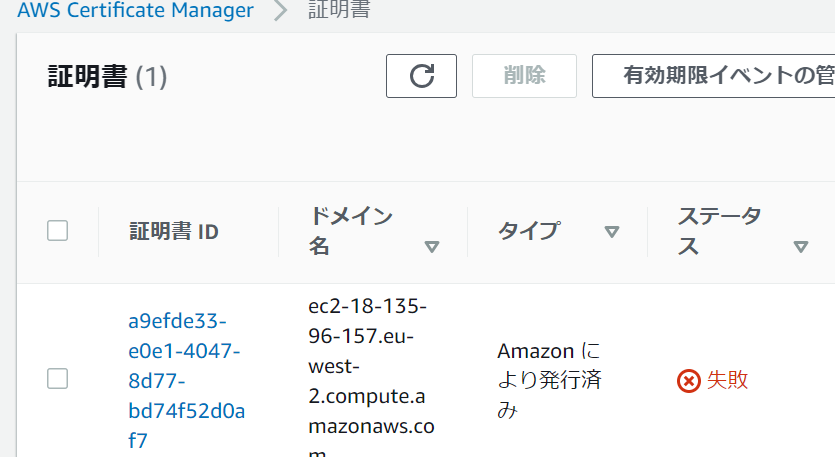Click the ドメイン名 column header text
835x457 pixels.
click(x=351, y=231)
